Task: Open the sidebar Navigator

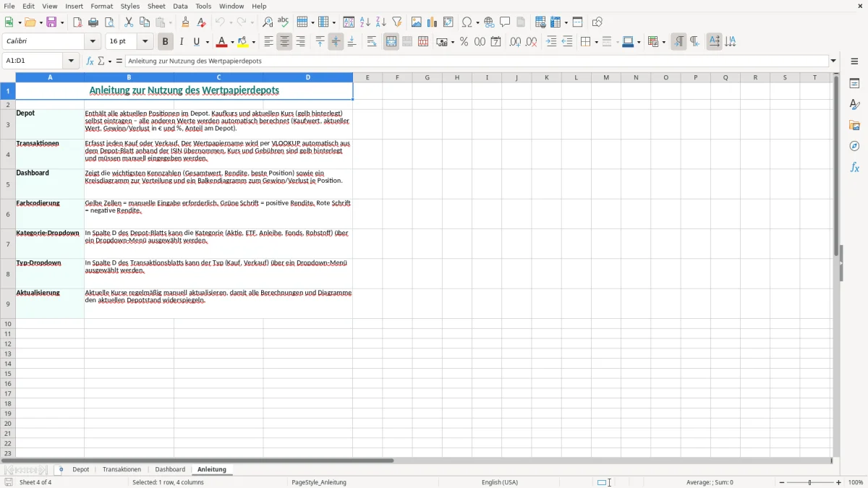Action: tap(854, 146)
